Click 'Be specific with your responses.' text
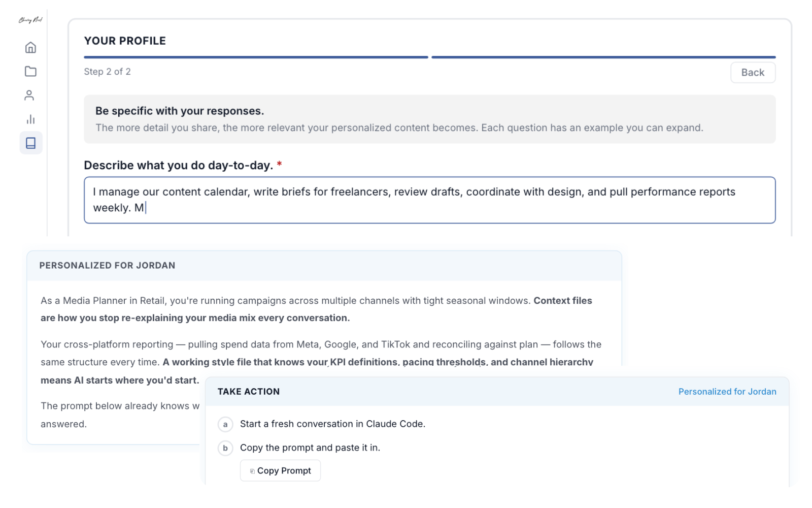The image size is (812, 508). tap(180, 111)
